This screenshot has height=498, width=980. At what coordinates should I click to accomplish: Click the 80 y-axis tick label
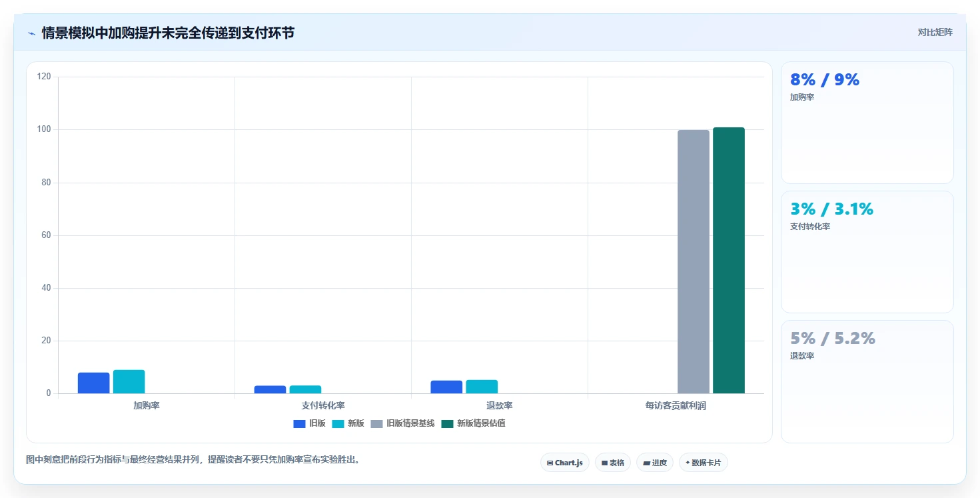(x=46, y=183)
